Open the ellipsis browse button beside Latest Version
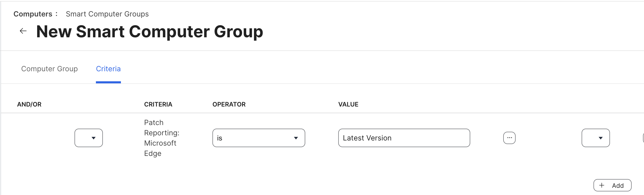The image size is (644, 195). tap(509, 138)
